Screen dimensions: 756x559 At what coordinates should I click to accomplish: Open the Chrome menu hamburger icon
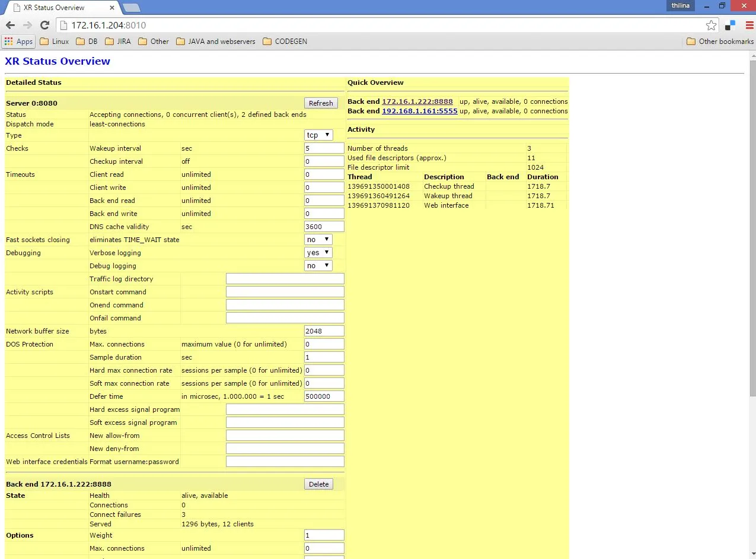coord(749,25)
